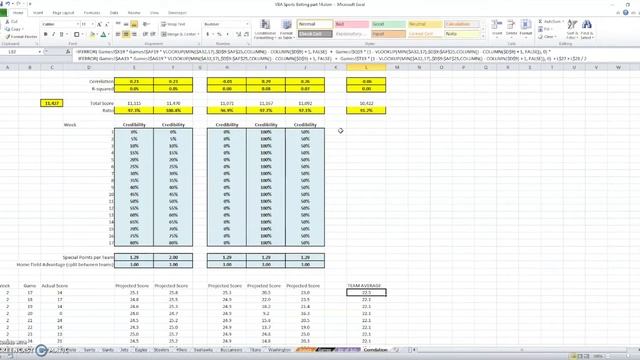The image size is (640, 360).
Task: Click the Copy icon in Clipboard group
Action: (x=7, y=29)
